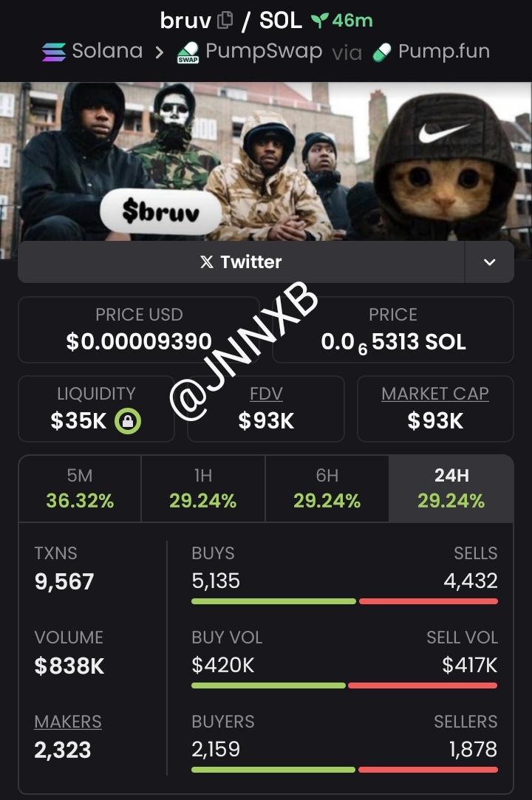
Task: Click the right chevron after Solana
Action: [x=160, y=52]
